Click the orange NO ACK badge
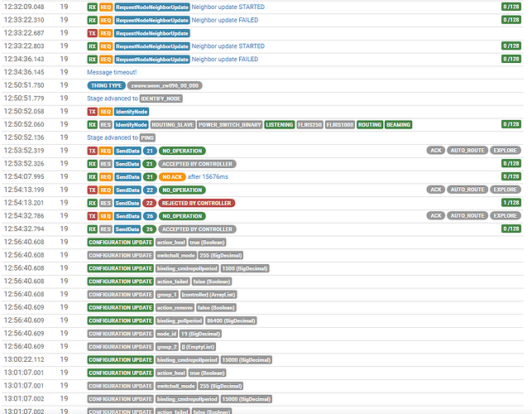Screen dimensions: 532x414 172,177
